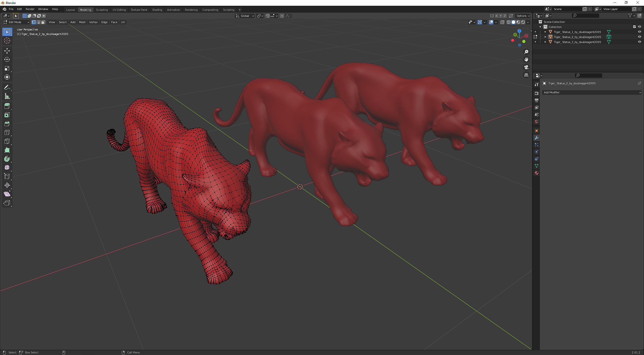Open the Material properties tab icon

[537, 173]
